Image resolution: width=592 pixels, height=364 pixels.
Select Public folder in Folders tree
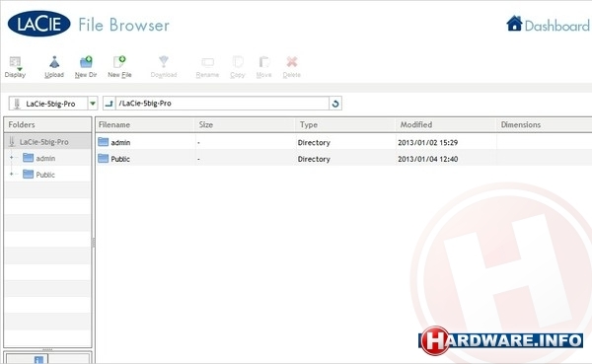(38, 174)
